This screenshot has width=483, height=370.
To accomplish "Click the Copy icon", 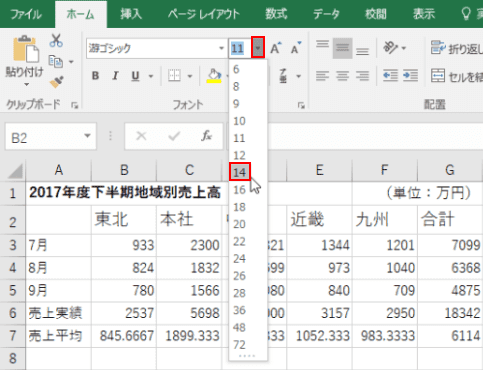I will tap(56, 62).
